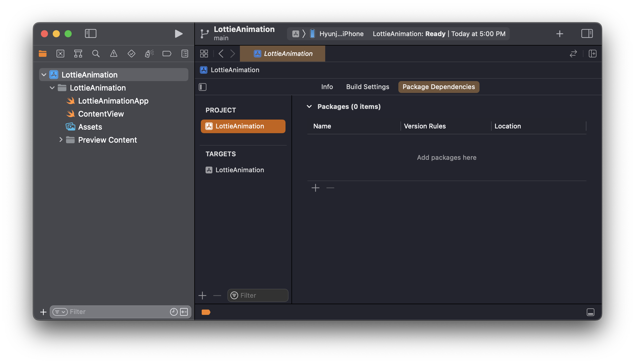Hide the project and targets list
The image size is (635, 364).
(203, 87)
